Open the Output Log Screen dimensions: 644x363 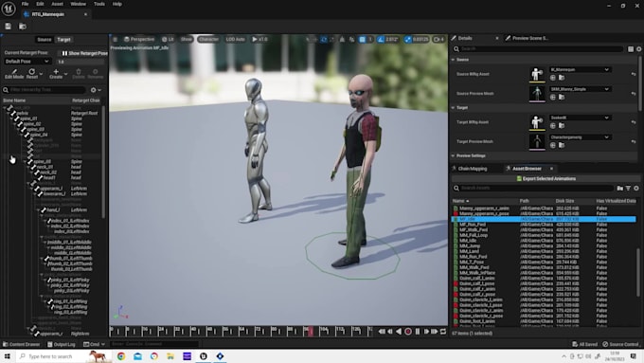(62, 344)
